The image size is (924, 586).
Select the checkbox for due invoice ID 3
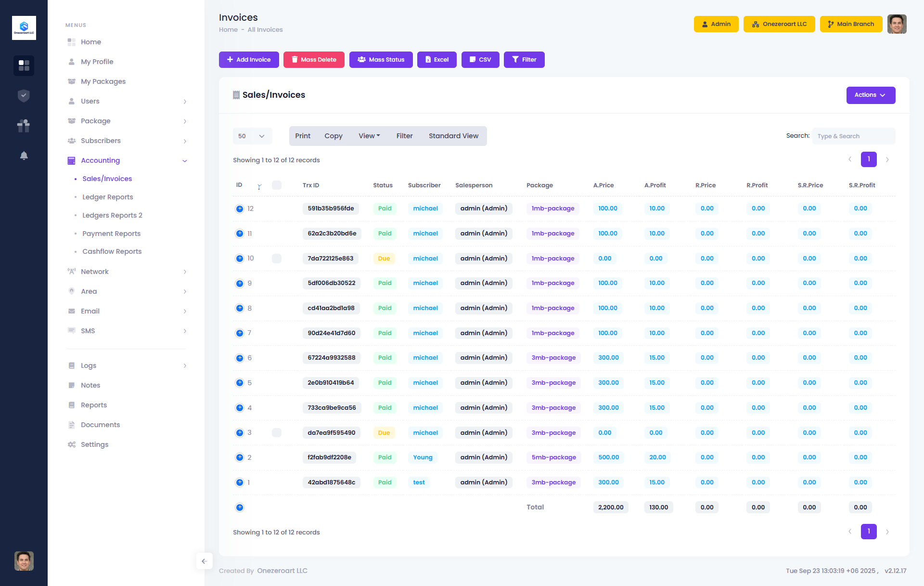tap(277, 432)
